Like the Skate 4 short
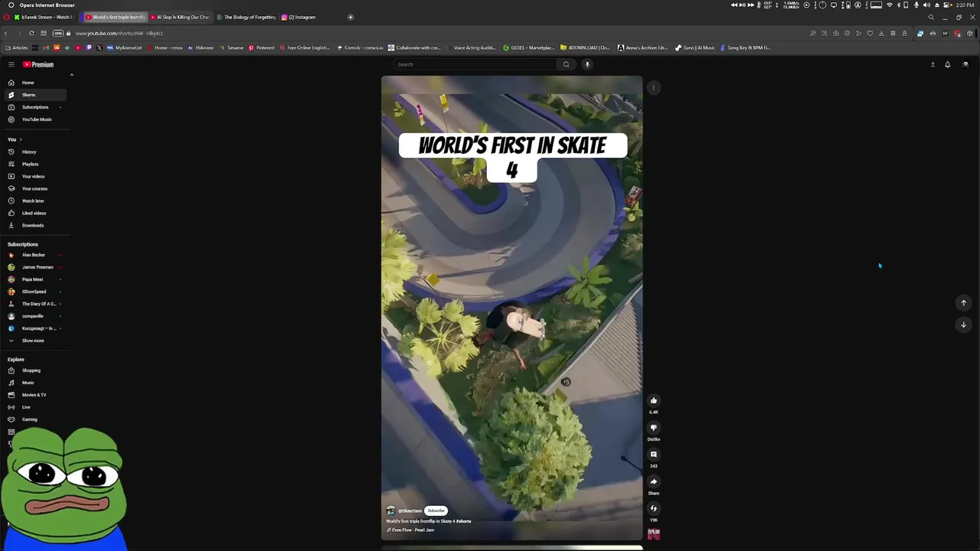Image resolution: width=980 pixels, height=551 pixels. point(653,400)
